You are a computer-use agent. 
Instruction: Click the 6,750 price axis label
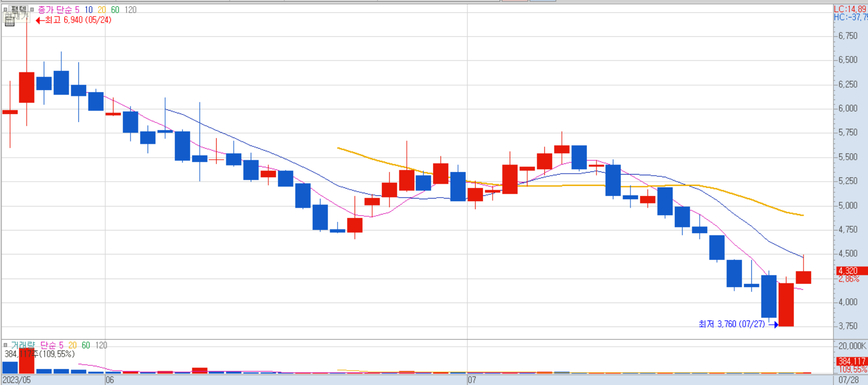[x=848, y=36]
